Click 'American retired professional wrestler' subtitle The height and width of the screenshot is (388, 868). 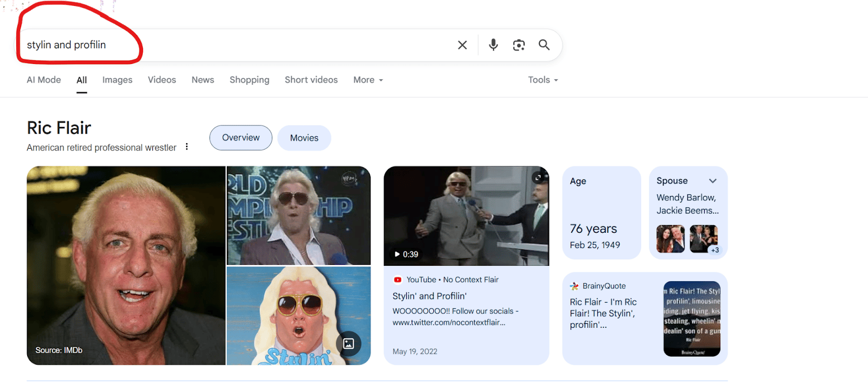101,148
